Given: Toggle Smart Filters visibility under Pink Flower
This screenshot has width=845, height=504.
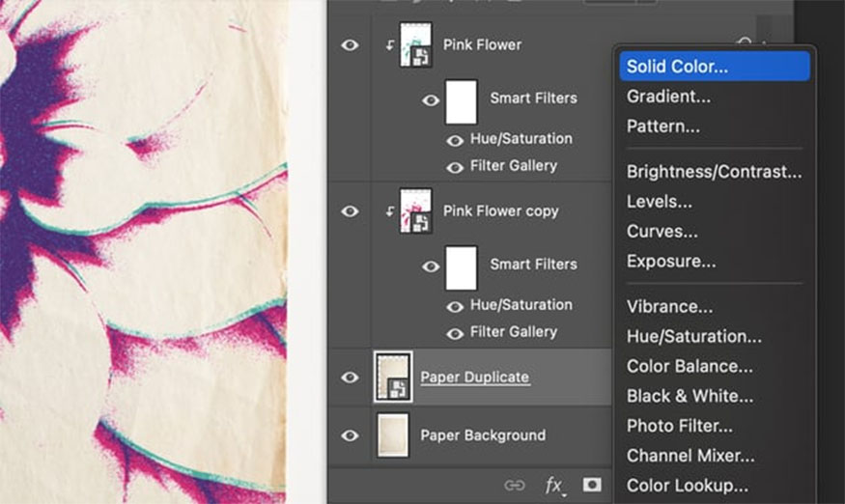Looking at the screenshot, I should pos(430,100).
